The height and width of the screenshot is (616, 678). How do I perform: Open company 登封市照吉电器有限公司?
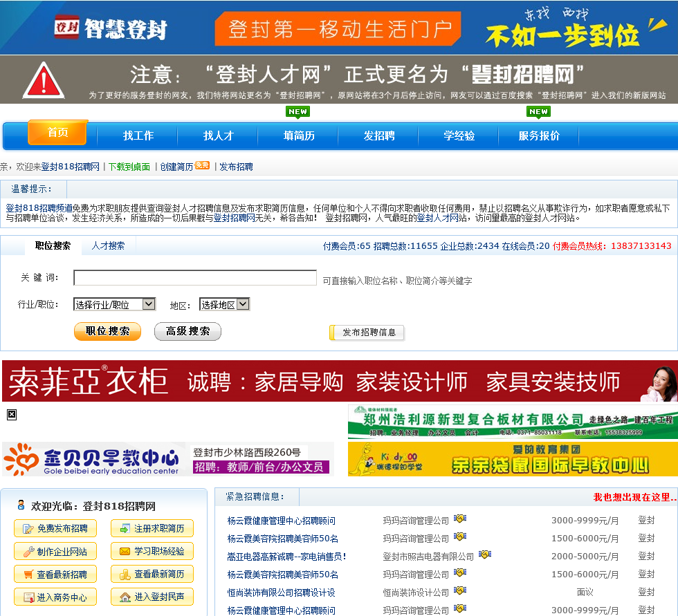click(428, 557)
